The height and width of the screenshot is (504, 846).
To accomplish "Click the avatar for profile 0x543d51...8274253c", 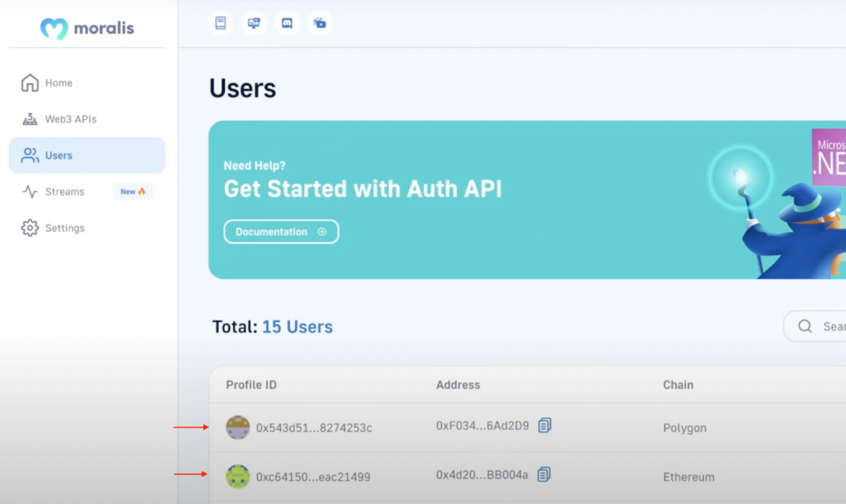I will click(x=237, y=427).
